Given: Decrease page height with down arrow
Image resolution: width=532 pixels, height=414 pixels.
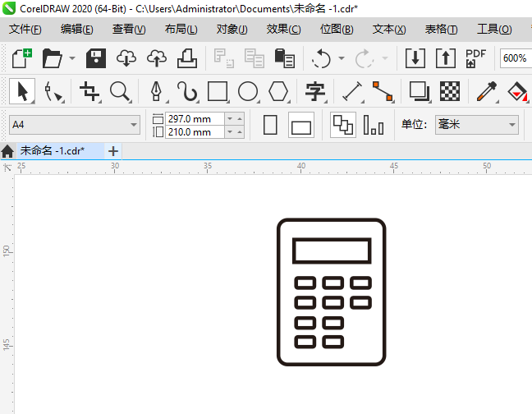Looking at the screenshot, I should [x=230, y=131].
